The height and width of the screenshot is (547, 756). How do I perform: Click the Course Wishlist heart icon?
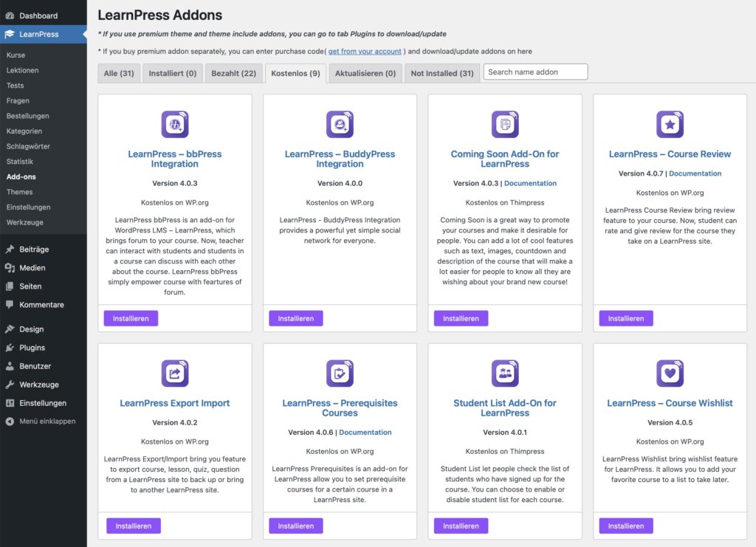[x=670, y=373]
